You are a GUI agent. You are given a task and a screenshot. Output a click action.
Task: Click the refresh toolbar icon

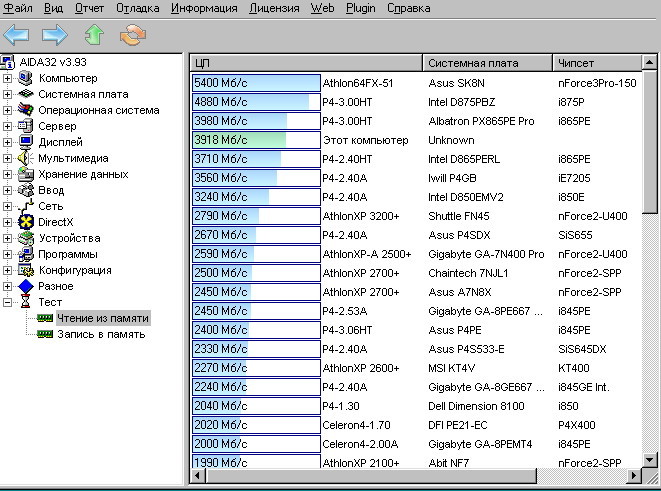click(132, 36)
